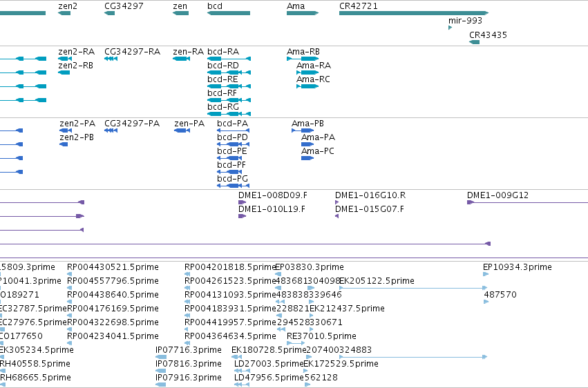
Task: Select the CR43435 gene glyph
Action: coord(475,42)
